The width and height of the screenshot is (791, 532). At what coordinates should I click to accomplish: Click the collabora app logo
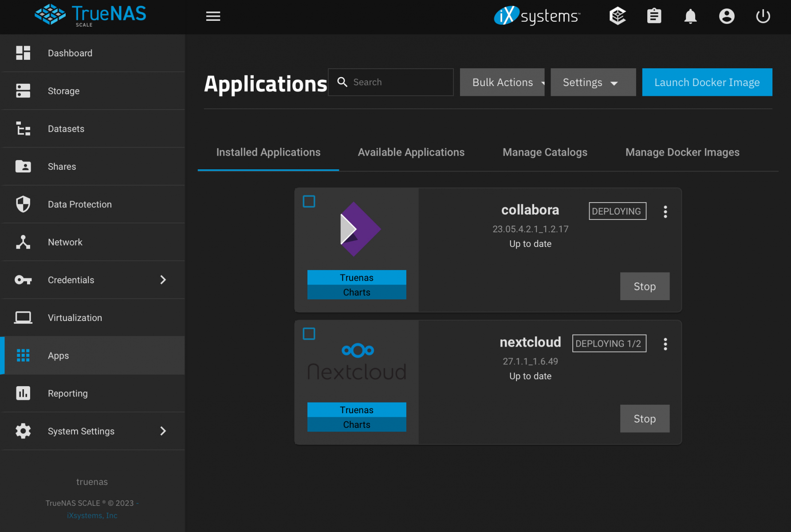(360, 229)
